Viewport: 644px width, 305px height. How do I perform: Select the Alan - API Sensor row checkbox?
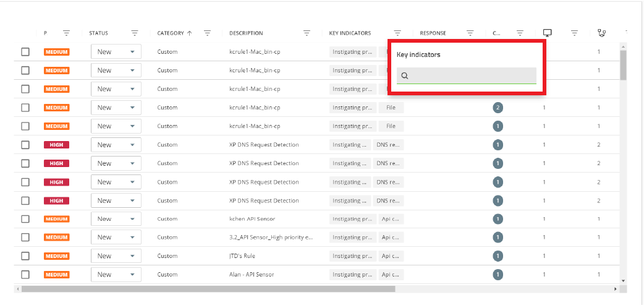tap(25, 275)
